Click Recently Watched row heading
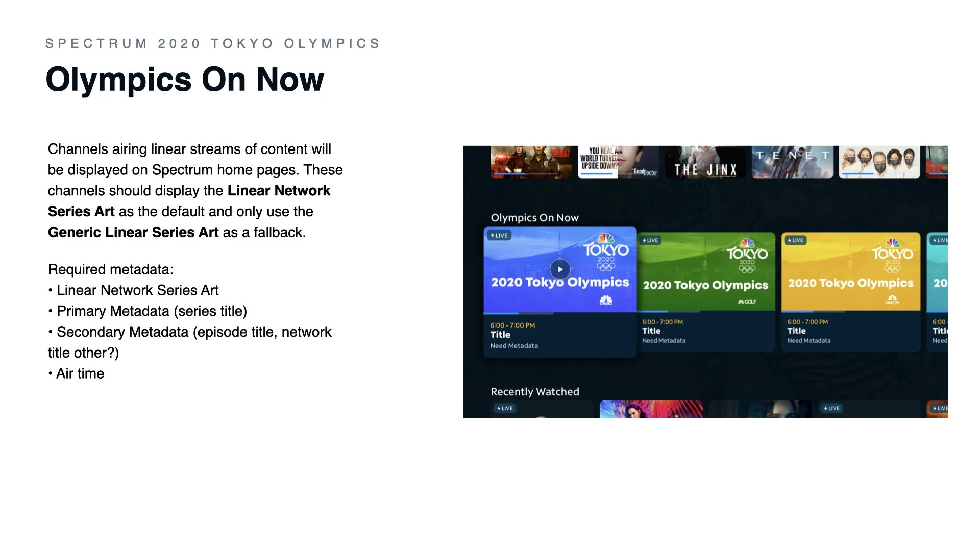Viewport: 980px width, 551px height. coord(534,392)
